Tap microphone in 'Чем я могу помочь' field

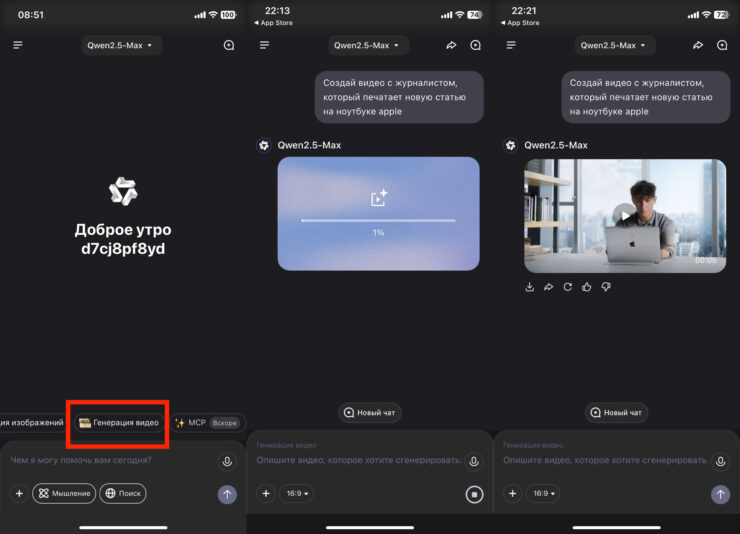(227, 461)
